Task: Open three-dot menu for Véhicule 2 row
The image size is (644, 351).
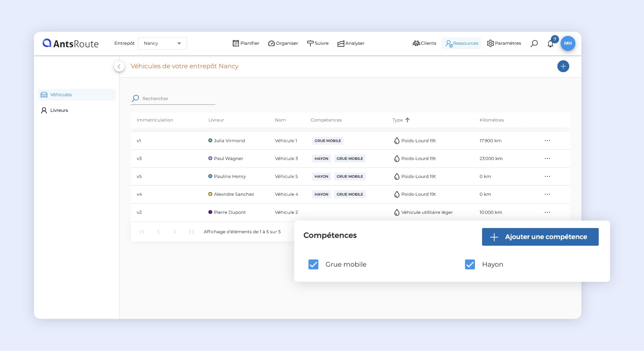Action: [547, 212]
